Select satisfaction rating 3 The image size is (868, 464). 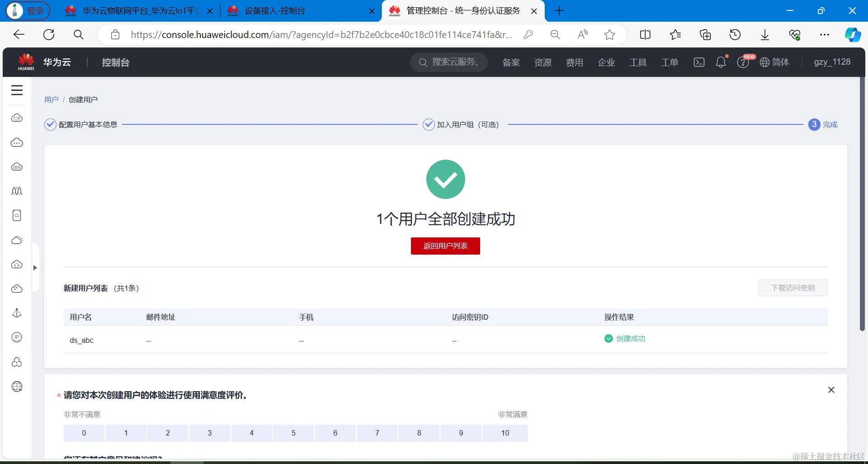tap(210, 433)
